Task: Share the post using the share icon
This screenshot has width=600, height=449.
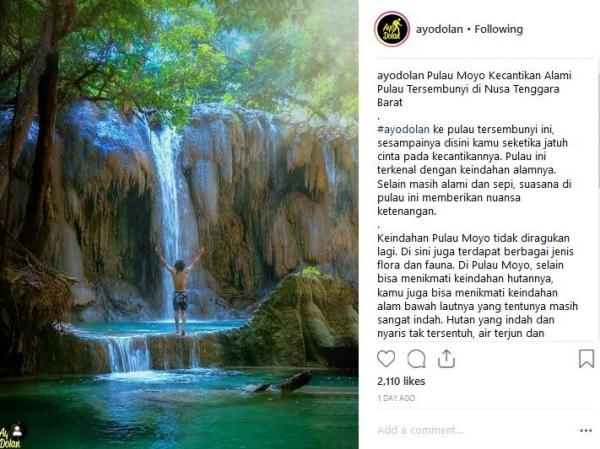Action: point(446,359)
